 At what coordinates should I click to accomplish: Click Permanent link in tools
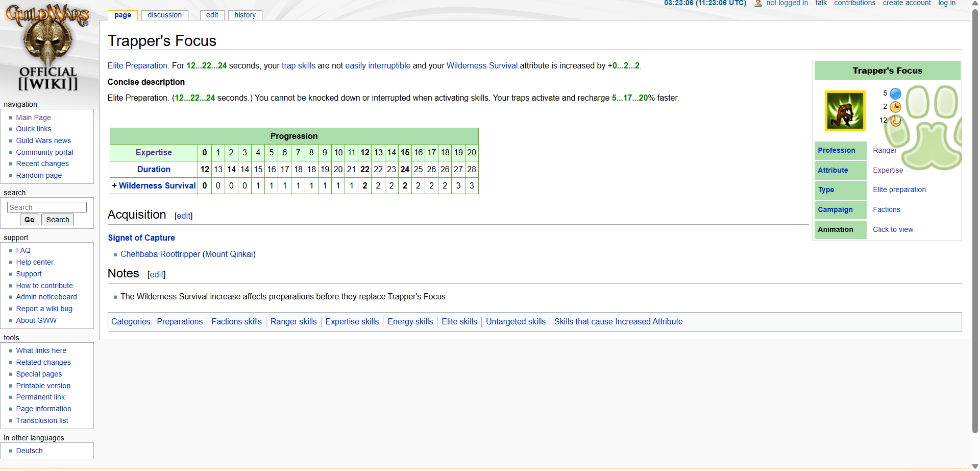coord(40,397)
